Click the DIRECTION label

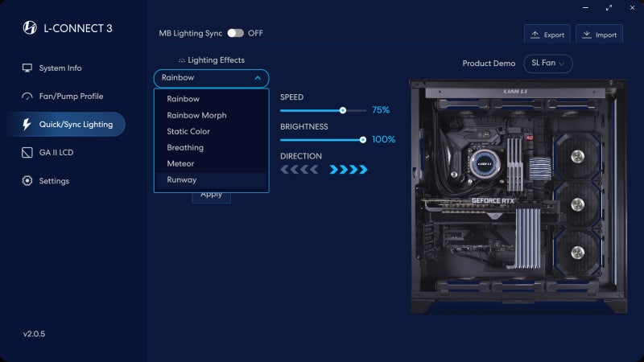[301, 156]
